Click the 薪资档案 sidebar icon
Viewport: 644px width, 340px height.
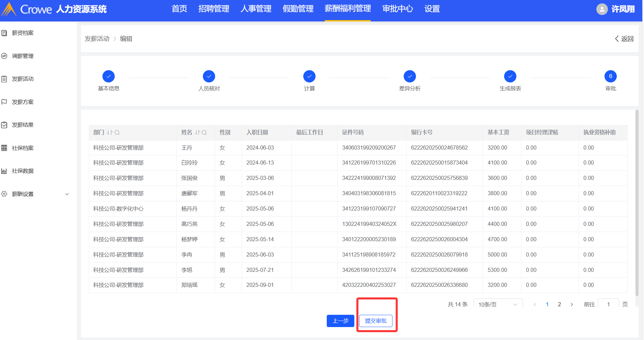(4, 33)
